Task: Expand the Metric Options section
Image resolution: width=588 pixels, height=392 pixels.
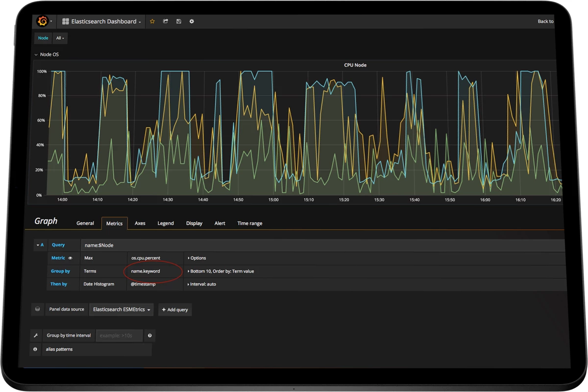Action: click(x=197, y=258)
